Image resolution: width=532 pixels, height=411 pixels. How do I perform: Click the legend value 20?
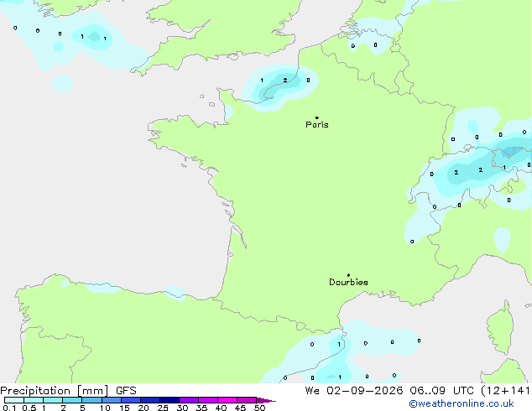tap(143, 408)
